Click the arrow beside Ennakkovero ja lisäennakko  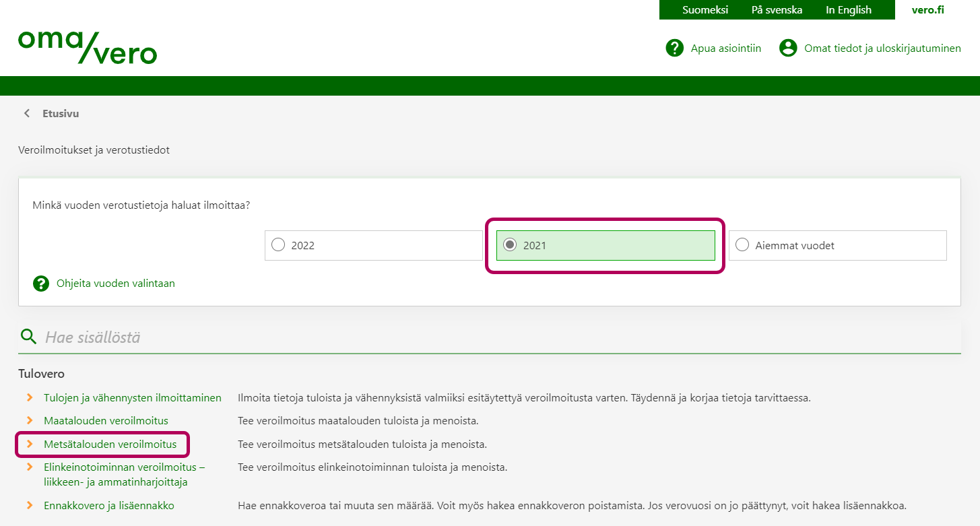(30, 505)
